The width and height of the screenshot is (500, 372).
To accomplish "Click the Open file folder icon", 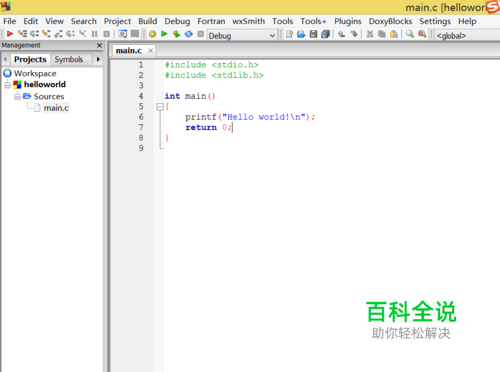I will click(301, 34).
